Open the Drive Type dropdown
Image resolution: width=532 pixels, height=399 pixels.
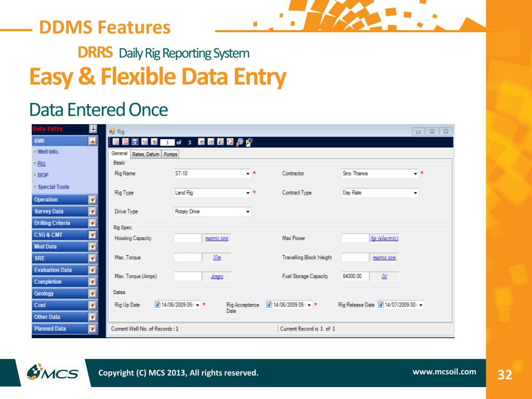[x=248, y=212]
